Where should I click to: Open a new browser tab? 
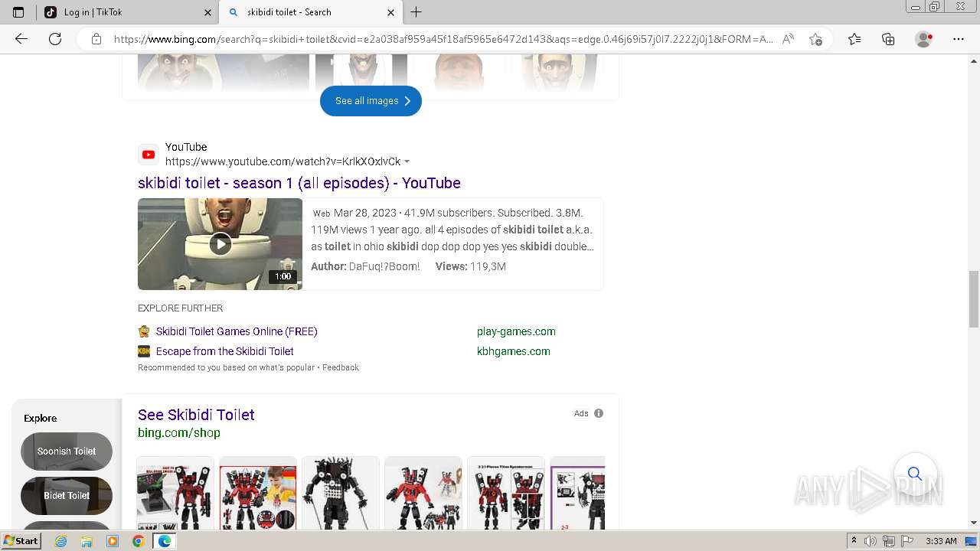416,12
